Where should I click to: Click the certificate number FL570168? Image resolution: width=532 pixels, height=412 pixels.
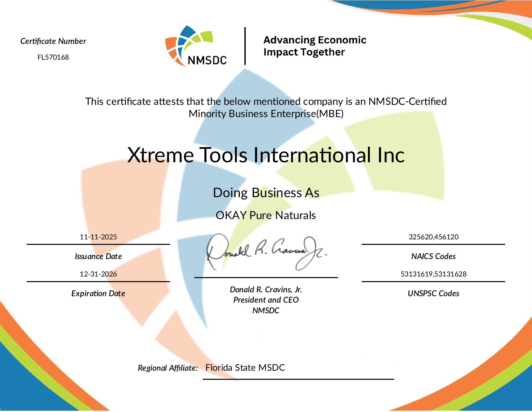(x=53, y=57)
